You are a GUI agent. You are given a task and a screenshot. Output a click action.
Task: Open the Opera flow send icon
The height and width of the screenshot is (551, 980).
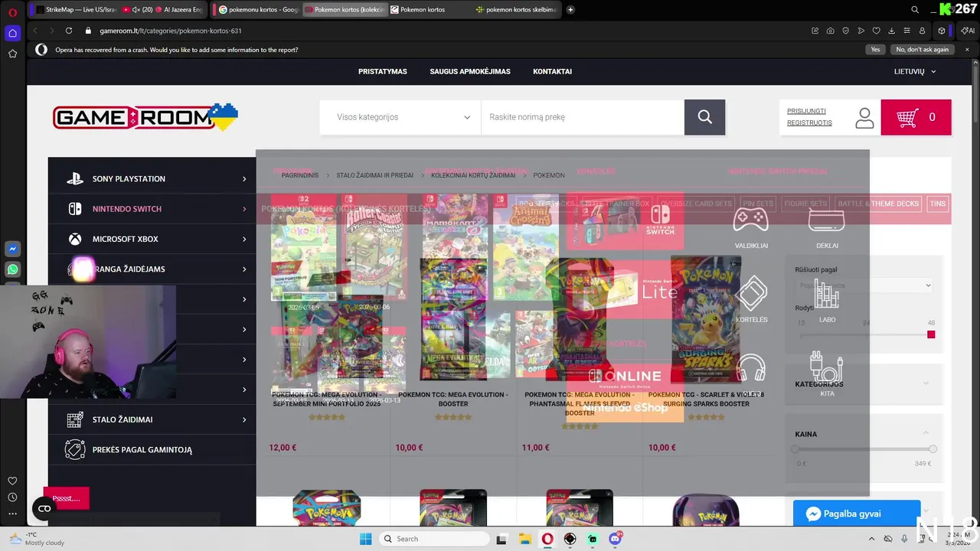pos(861,31)
